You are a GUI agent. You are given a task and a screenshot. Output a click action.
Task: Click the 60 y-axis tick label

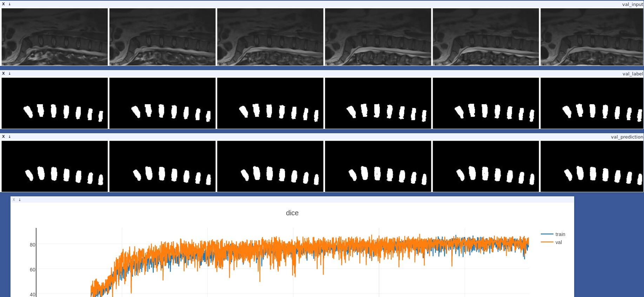(32, 270)
